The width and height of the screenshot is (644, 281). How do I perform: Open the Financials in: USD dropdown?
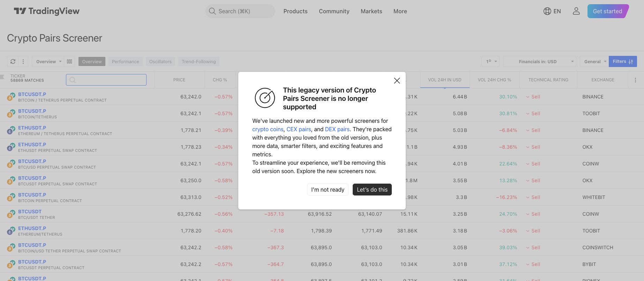(x=540, y=61)
